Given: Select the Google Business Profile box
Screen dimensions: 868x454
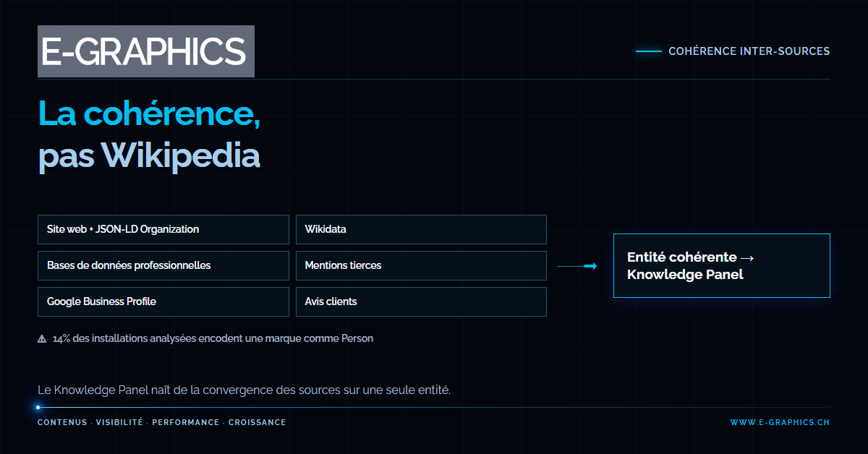Looking at the screenshot, I should pyautogui.click(x=163, y=301).
